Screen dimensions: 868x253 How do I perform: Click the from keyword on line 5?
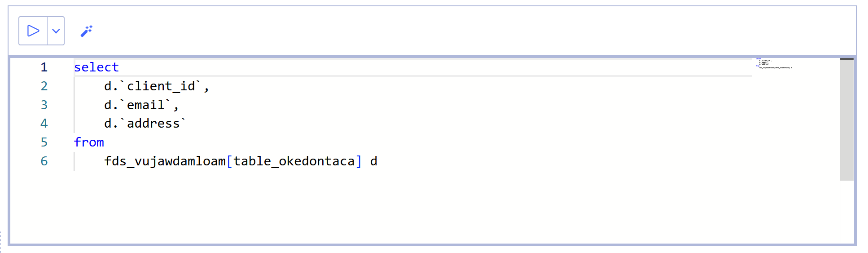point(89,142)
